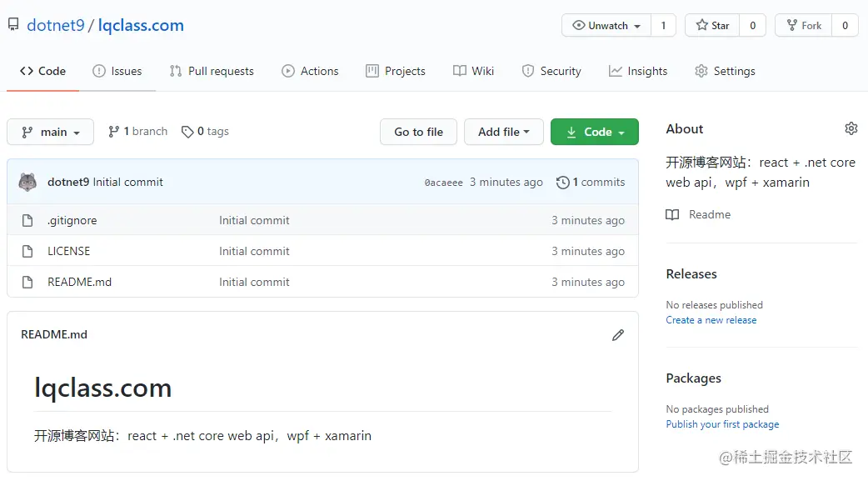Image resolution: width=868 pixels, height=481 pixels.
Task: Open the Pull requests tab
Action: coord(212,71)
